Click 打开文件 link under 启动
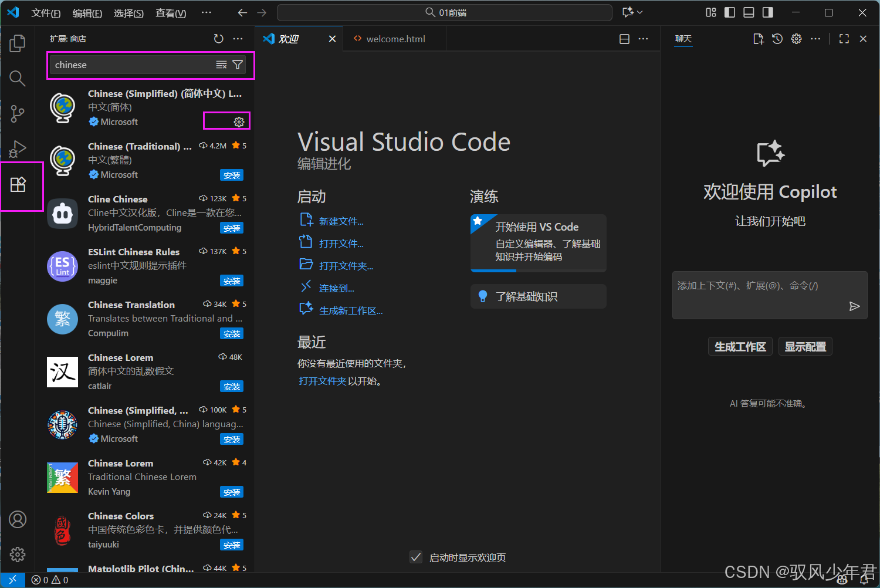The width and height of the screenshot is (880, 588). click(x=341, y=244)
